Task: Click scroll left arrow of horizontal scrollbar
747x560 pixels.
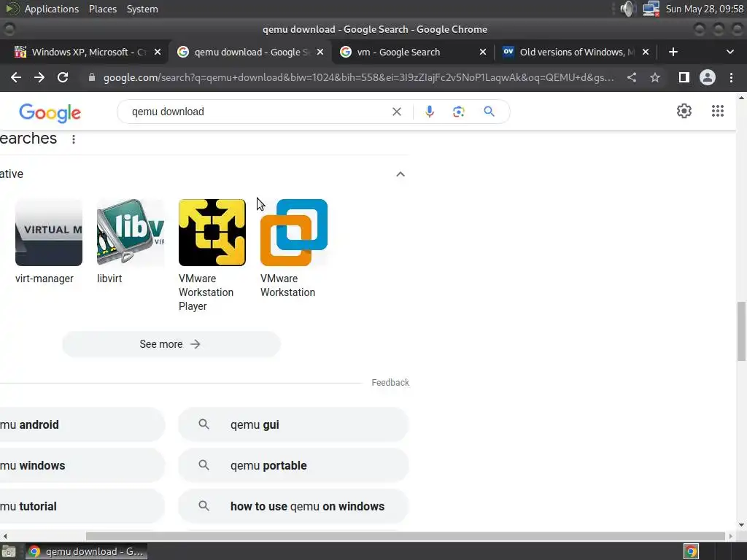Action: point(5,536)
